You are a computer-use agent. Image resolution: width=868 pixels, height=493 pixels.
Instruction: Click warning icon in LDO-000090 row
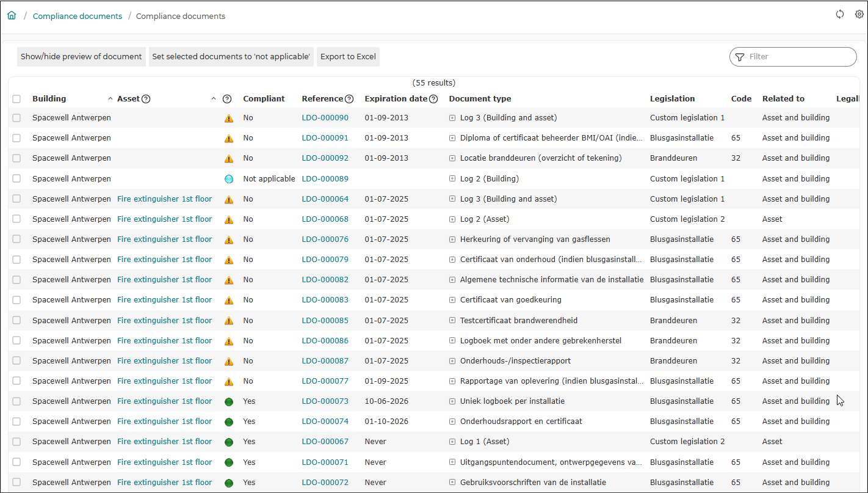click(x=229, y=119)
